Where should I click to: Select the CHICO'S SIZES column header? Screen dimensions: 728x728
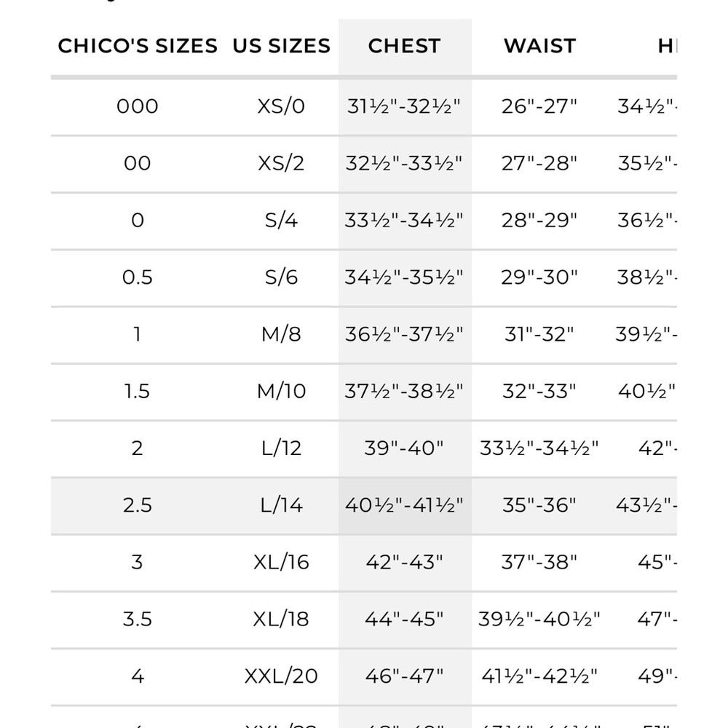click(138, 46)
